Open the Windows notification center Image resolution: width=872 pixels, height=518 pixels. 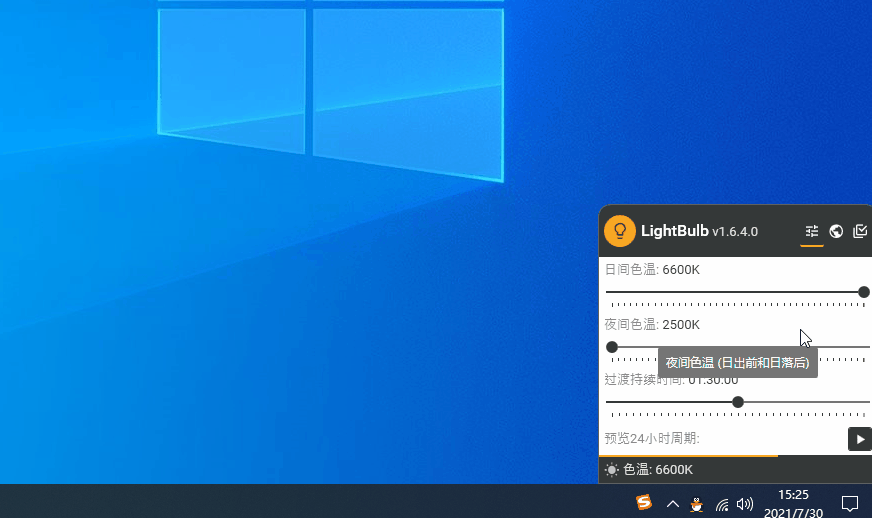coord(850,503)
